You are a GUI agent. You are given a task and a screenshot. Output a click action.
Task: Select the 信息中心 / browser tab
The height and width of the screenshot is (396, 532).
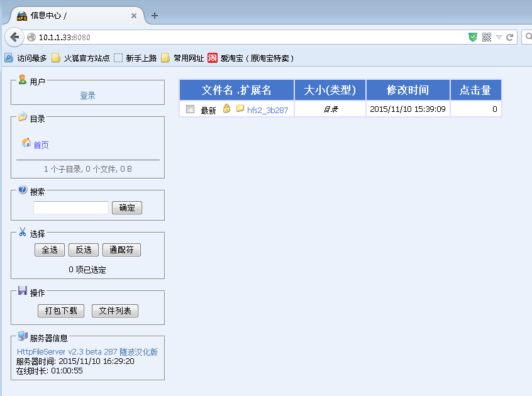[76, 16]
